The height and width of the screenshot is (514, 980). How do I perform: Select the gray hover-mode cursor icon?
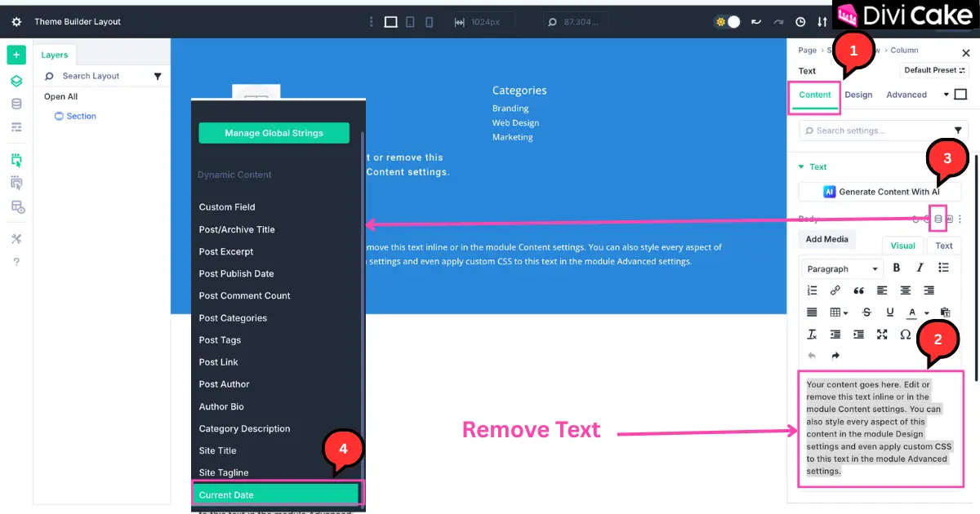tap(16, 183)
